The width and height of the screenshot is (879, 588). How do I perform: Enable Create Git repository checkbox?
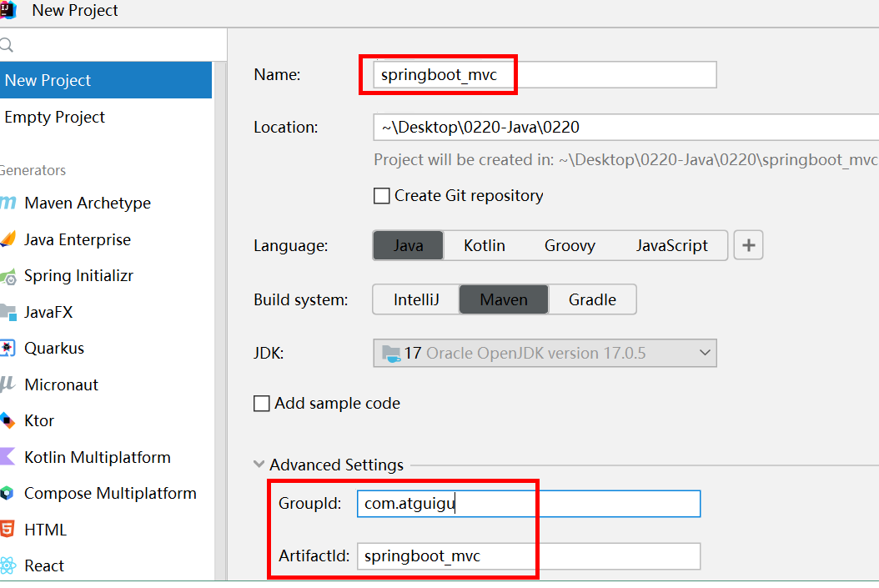(x=382, y=196)
